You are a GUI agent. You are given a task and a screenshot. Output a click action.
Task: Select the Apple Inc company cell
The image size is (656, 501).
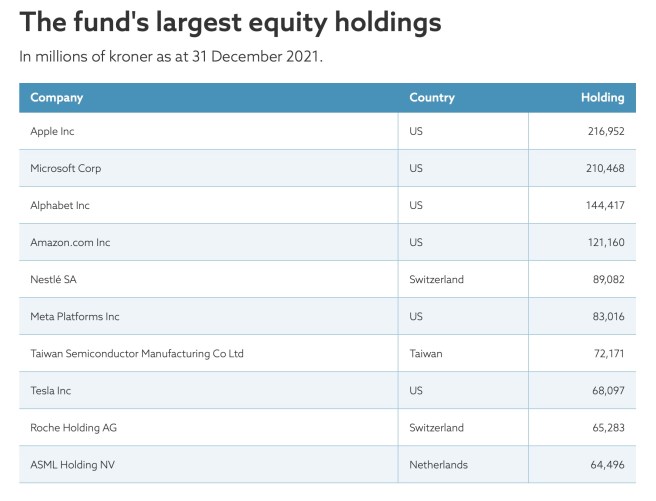click(53, 131)
